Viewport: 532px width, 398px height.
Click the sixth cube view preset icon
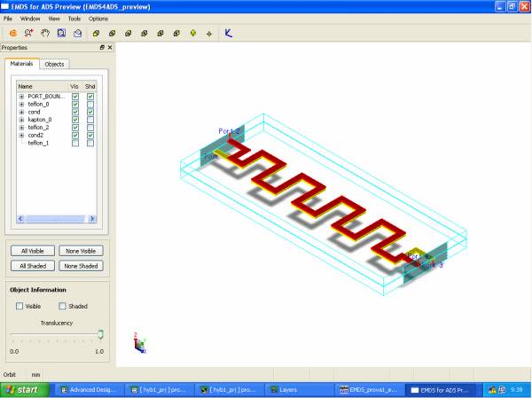coord(176,34)
